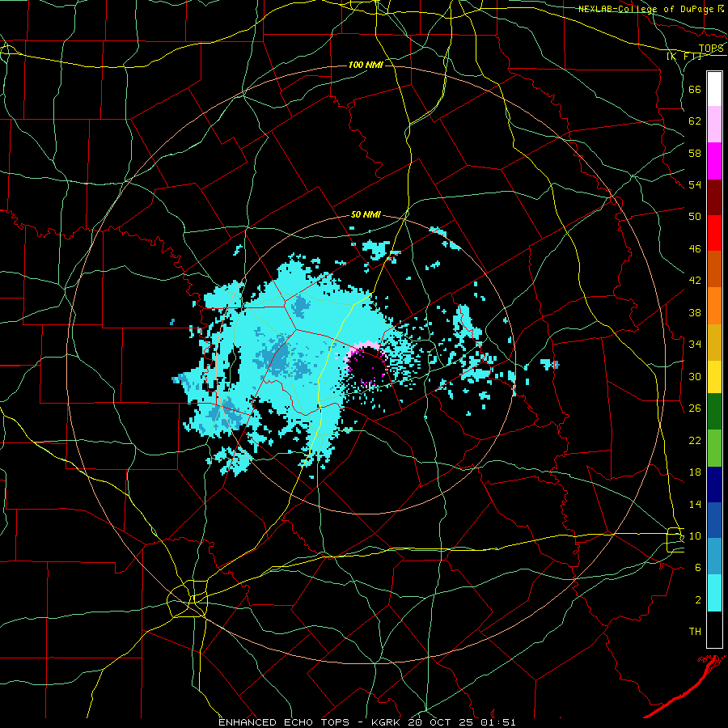Click the TOPS legend title
Image resolution: width=728 pixels, height=728 pixels.
[711, 49]
